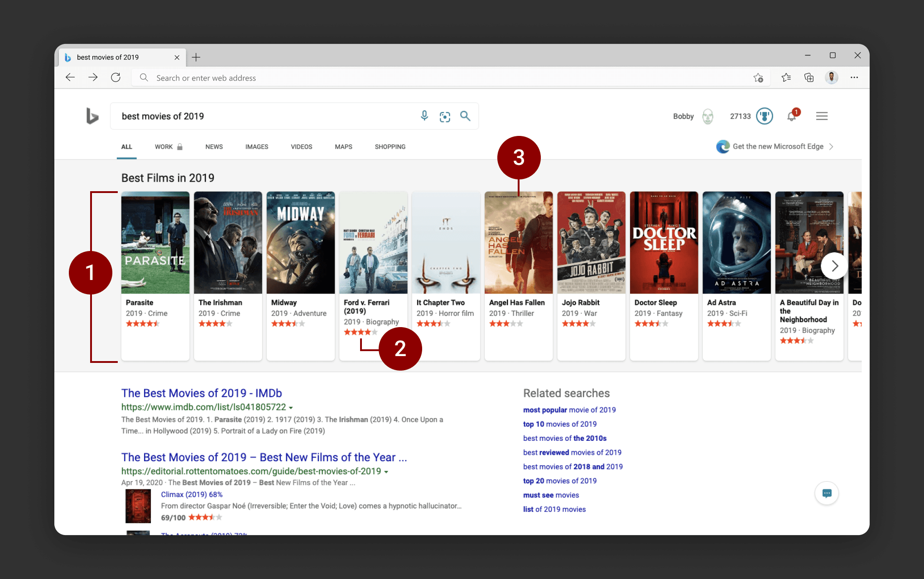Viewport: 924px width, 579px height.
Task: Open the notifications bell icon
Action: (791, 116)
